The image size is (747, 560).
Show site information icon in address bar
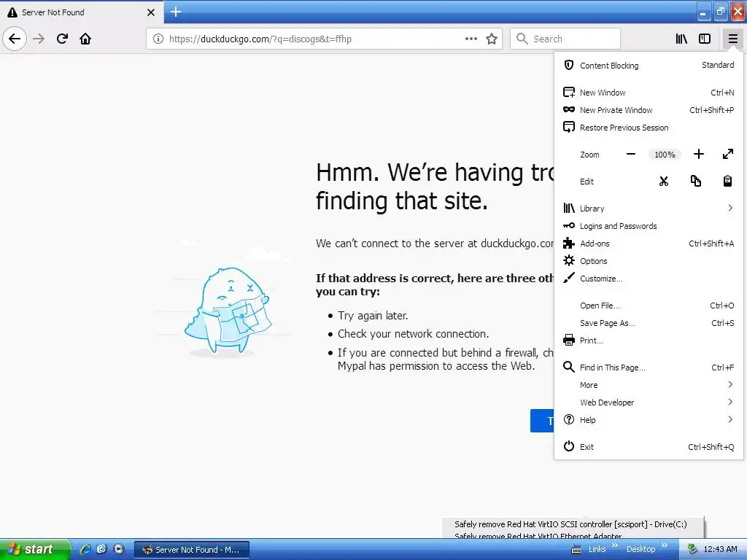point(158,39)
